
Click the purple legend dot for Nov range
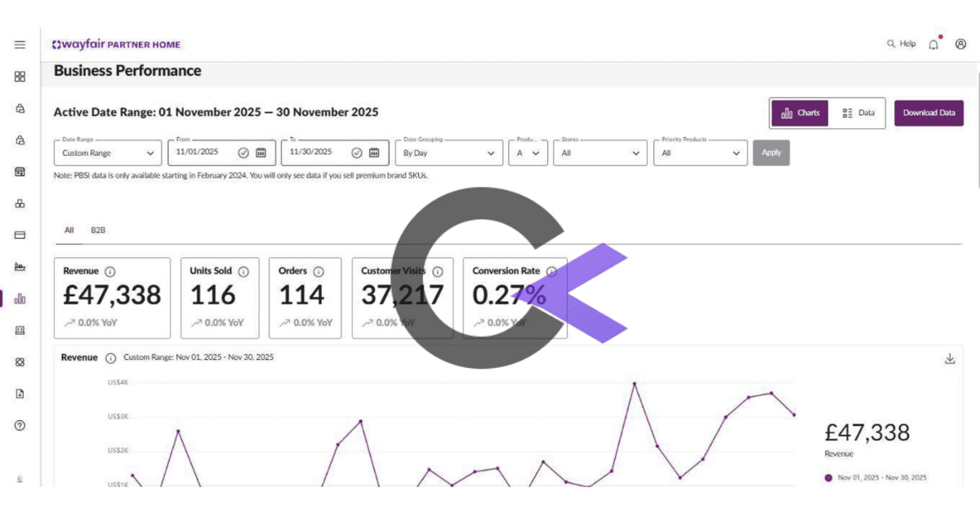(x=828, y=478)
